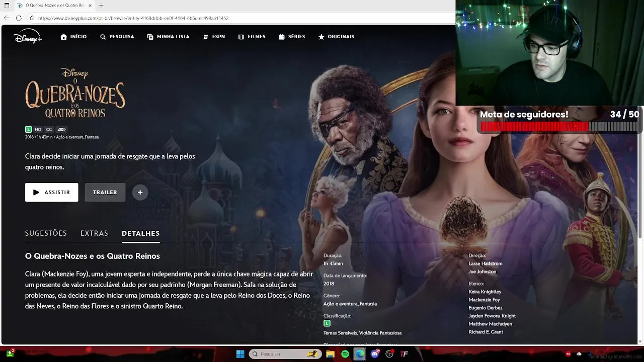This screenshot has height=362, width=644.
Task: Add movie to list with plus button
Action: (140, 193)
